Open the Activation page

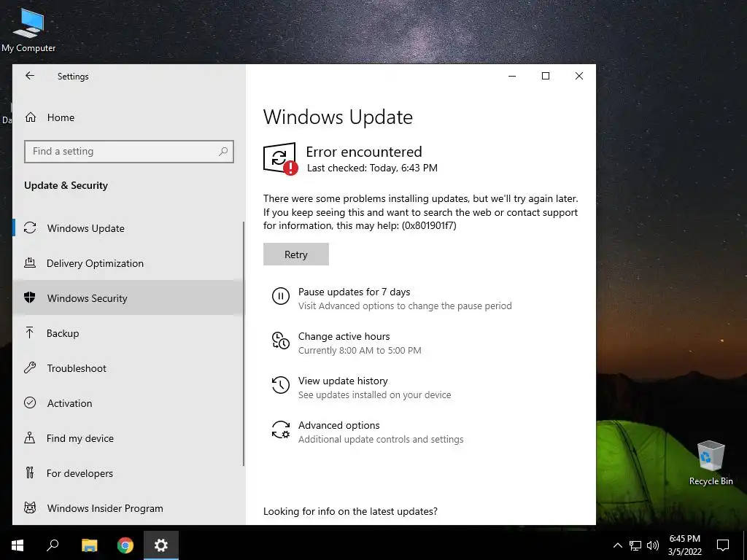(x=128, y=403)
